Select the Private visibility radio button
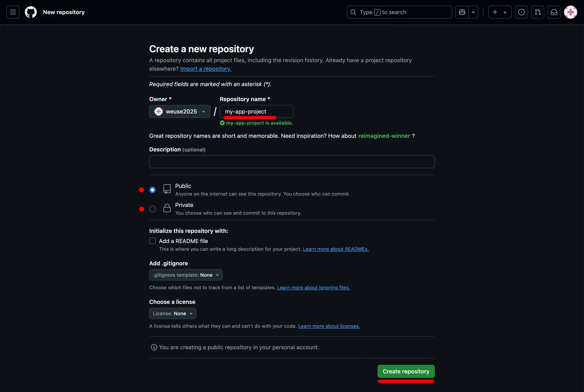Viewport: 584px width, 392px height. pos(153,209)
